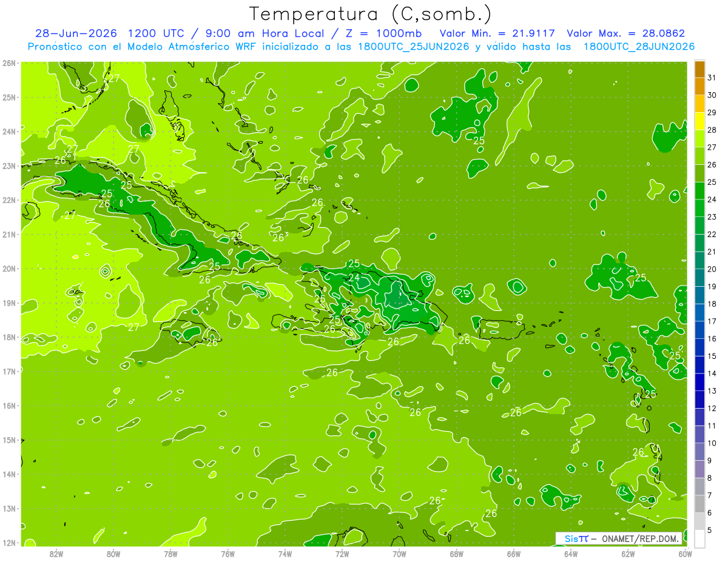
Task: Click the "Valor Max. = 28.0862" readout
Action: [625, 33]
